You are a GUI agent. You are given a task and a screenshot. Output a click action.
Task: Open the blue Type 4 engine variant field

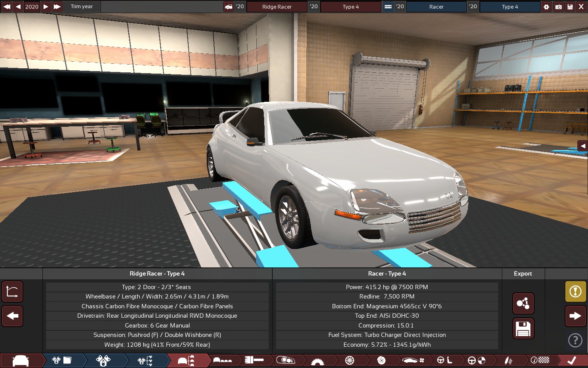[510, 7]
